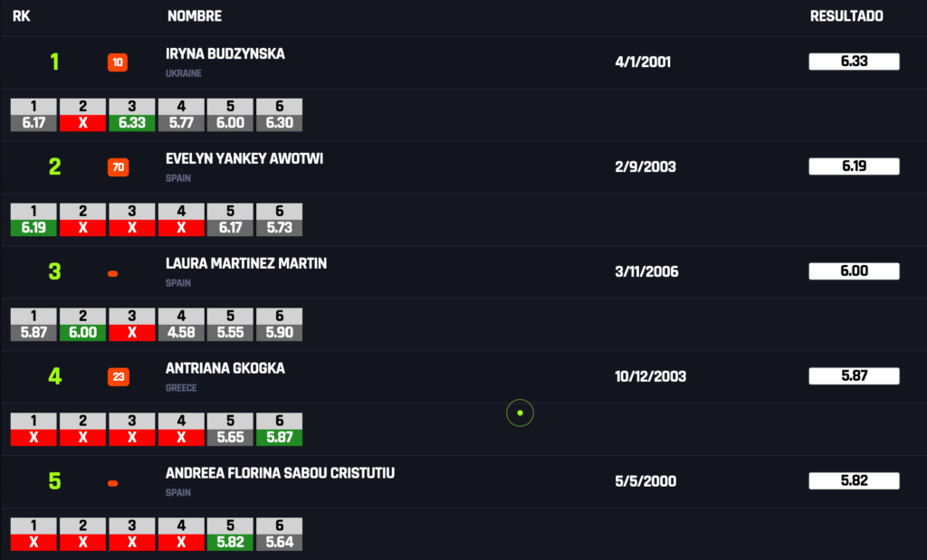
Task: Open Evelyn Yankey Awotwi's athlete profile
Action: pos(244,158)
